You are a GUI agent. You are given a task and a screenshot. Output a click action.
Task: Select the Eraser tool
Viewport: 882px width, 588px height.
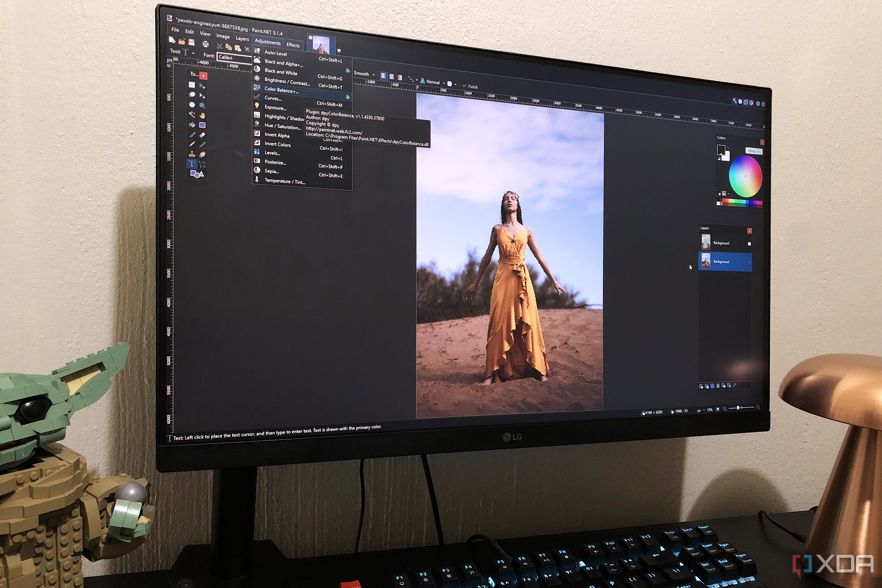point(203,135)
